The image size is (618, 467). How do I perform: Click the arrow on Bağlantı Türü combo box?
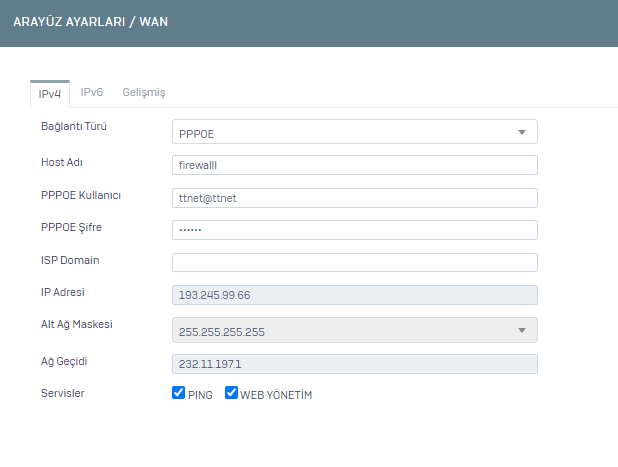click(522, 132)
